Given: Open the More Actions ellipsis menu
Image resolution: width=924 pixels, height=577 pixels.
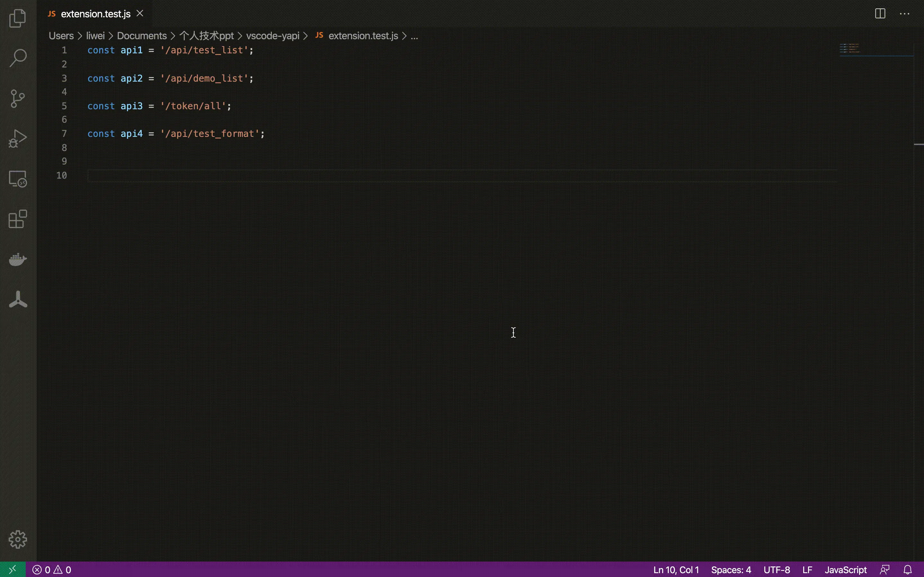Looking at the screenshot, I should point(904,14).
